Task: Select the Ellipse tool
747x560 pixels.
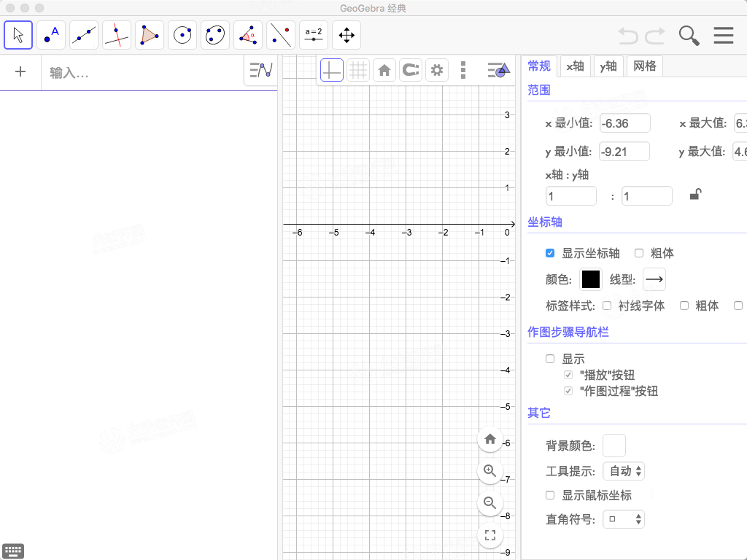Action: click(215, 35)
